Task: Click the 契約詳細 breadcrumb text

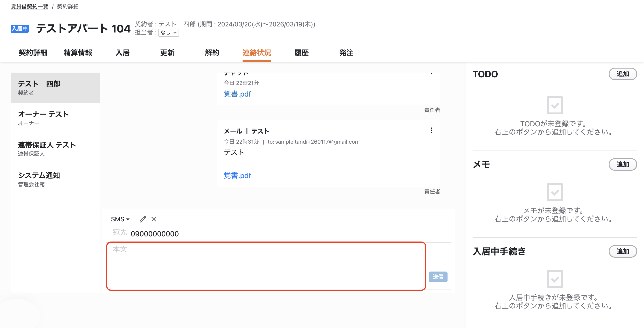Action: pyautogui.click(x=68, y=6)
